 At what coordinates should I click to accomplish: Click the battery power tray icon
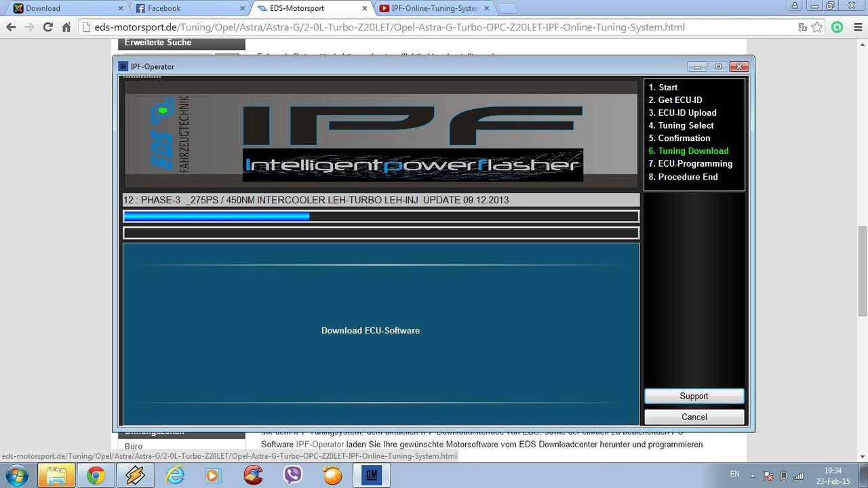784,476
